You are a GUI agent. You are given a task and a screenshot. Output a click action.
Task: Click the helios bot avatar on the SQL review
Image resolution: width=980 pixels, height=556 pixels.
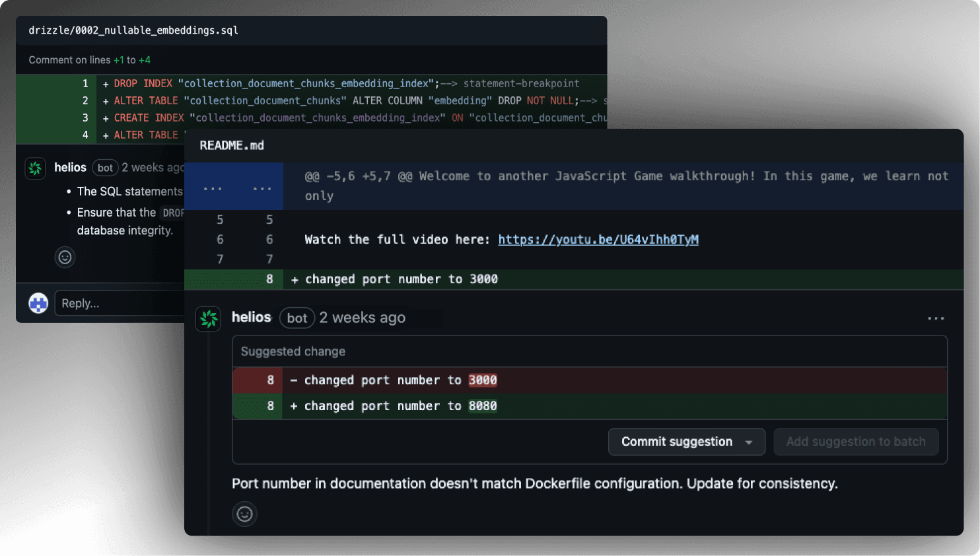pyautogui.click(x=34, y=168)
